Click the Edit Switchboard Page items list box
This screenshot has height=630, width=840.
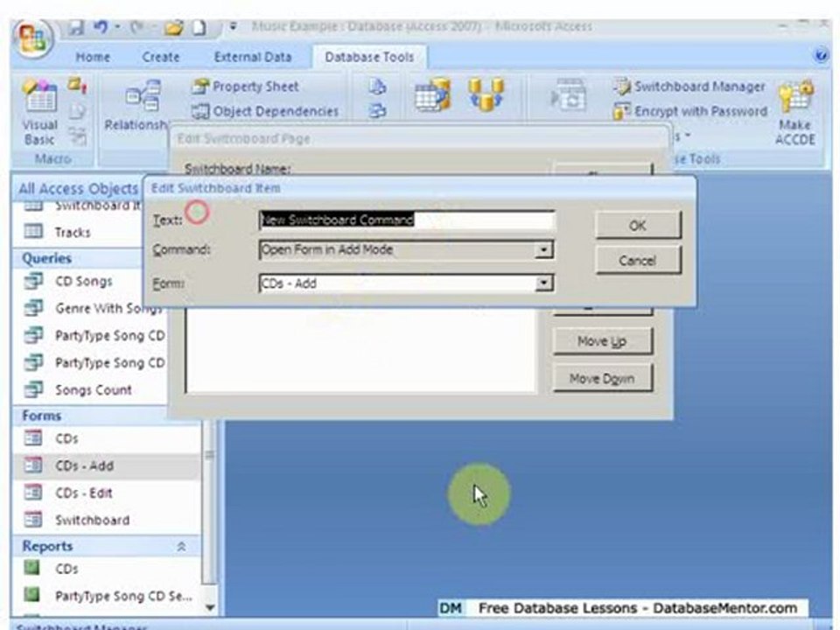[x=360, y=350]
